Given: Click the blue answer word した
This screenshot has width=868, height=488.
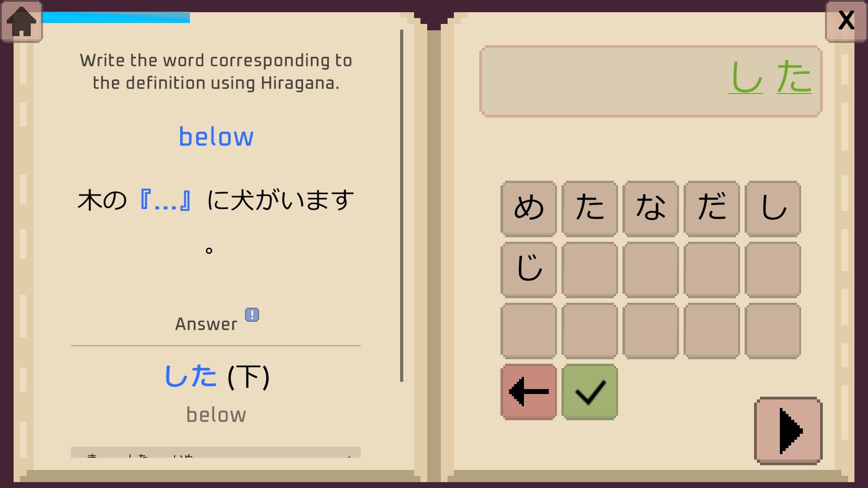Looking at the screenshot, I should [x=191, y=376].
